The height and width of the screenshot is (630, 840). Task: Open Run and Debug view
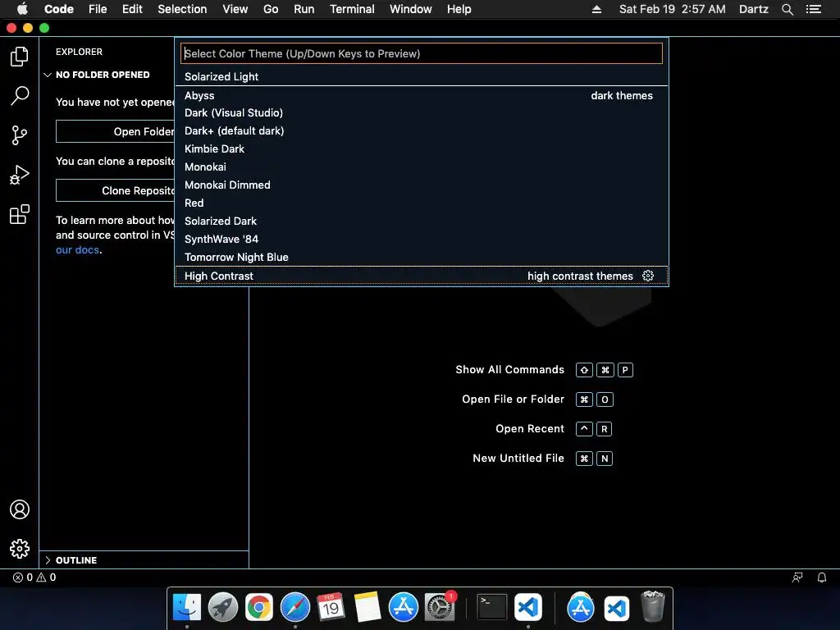20,175
